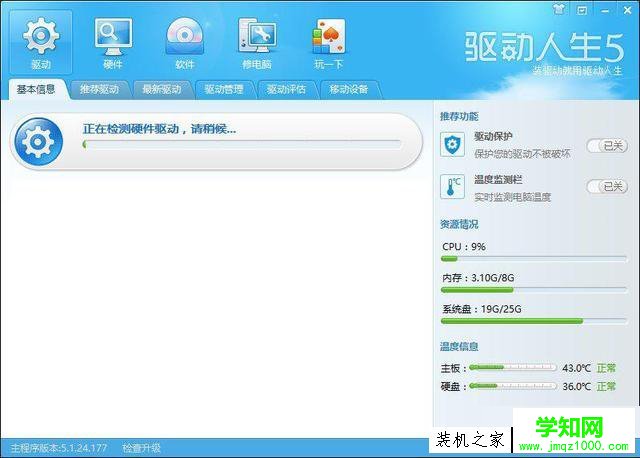Open the 软件 software disc icon
The height and width of the screenshot is (458, 640).
pyautogui.click(x=184, y=42)
